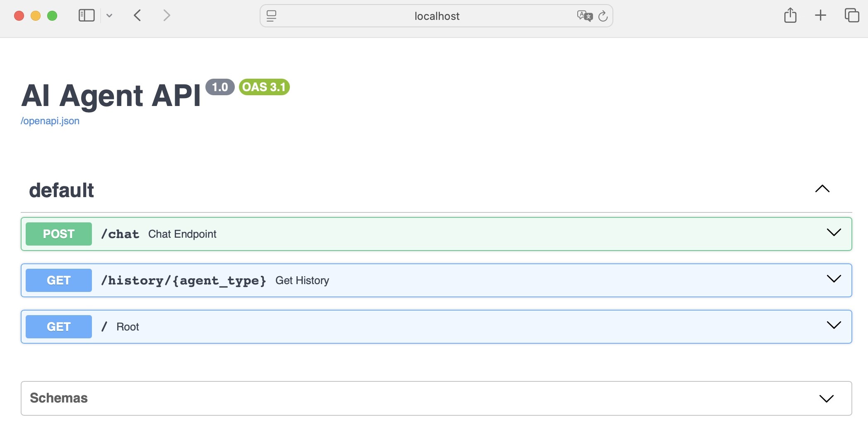Expand the POST /chat endpoint chevron
Image resolution: width=868 pixels, height=429 pixels.
pyautogui.click(x=834, y=232)
